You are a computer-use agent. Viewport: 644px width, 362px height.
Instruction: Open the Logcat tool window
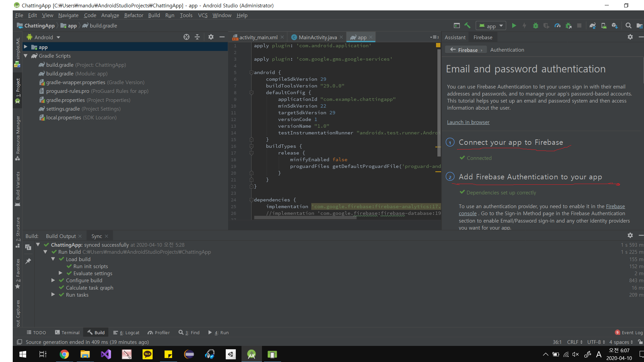click(126, 333)
